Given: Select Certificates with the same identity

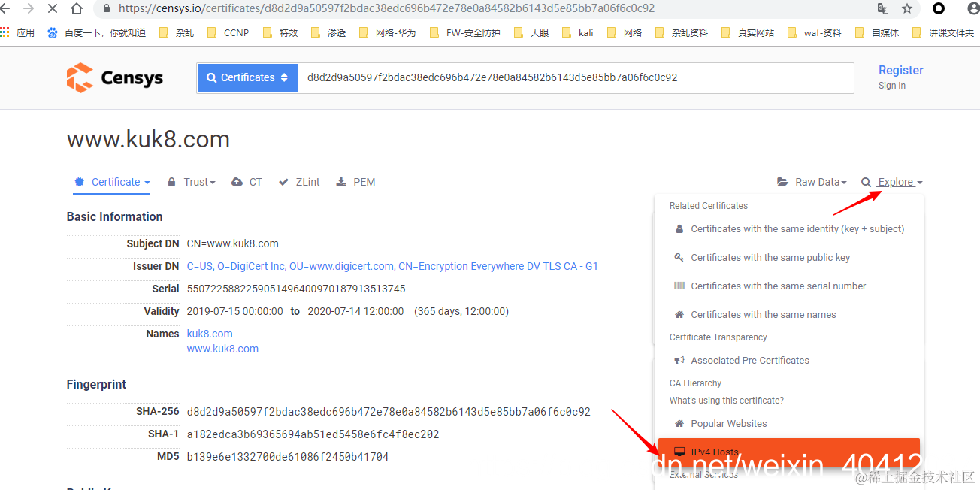Looking at the screenshot, I should click(x=788, y=229).
